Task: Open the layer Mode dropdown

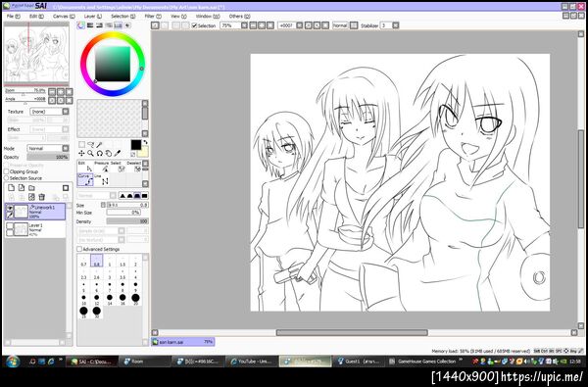Action: coord(66,149)
